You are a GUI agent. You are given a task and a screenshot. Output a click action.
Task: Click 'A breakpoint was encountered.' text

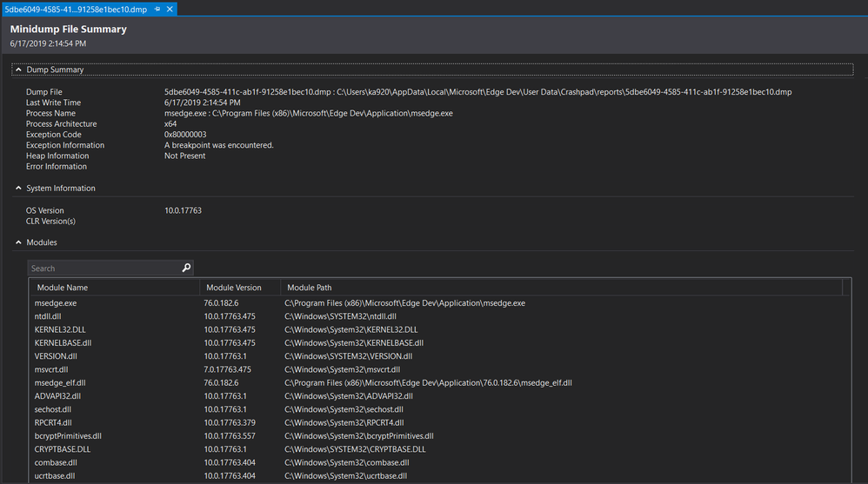218,145
